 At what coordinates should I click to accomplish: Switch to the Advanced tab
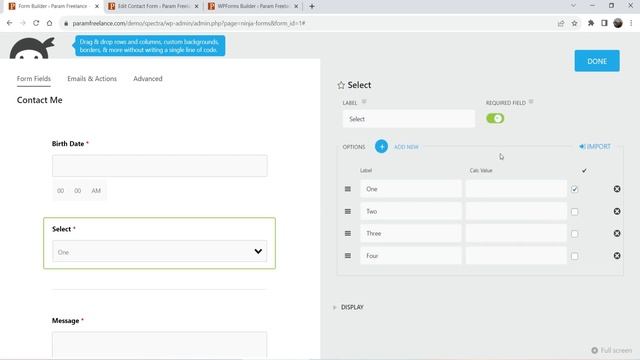point(148,79)
